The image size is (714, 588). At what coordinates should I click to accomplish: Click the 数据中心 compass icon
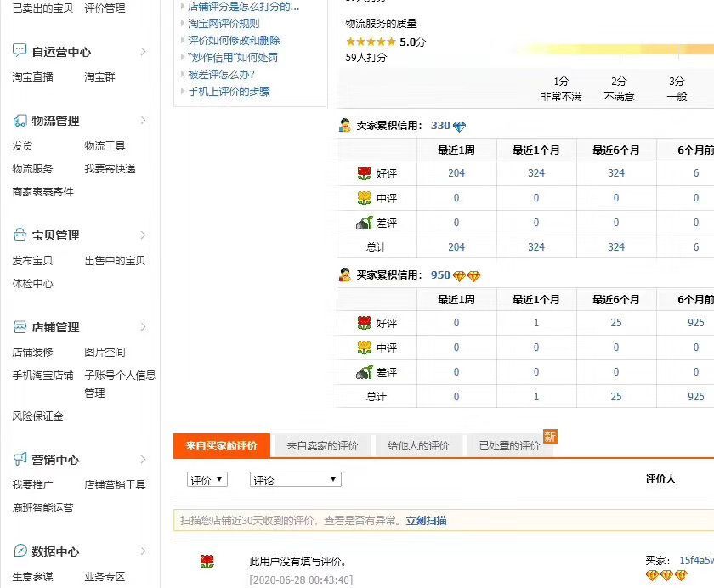(20, 551)
